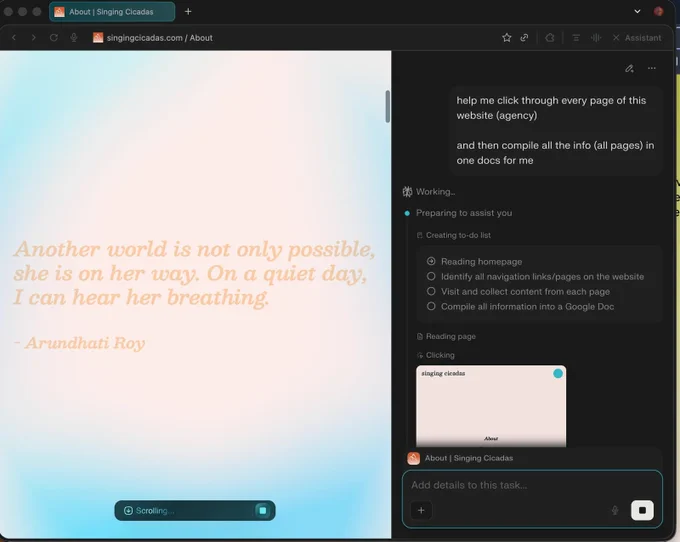Viewport: 680px width, 542px height.
Task: Click the About | Singing Cicadas context chip
Action: point(461,458)
